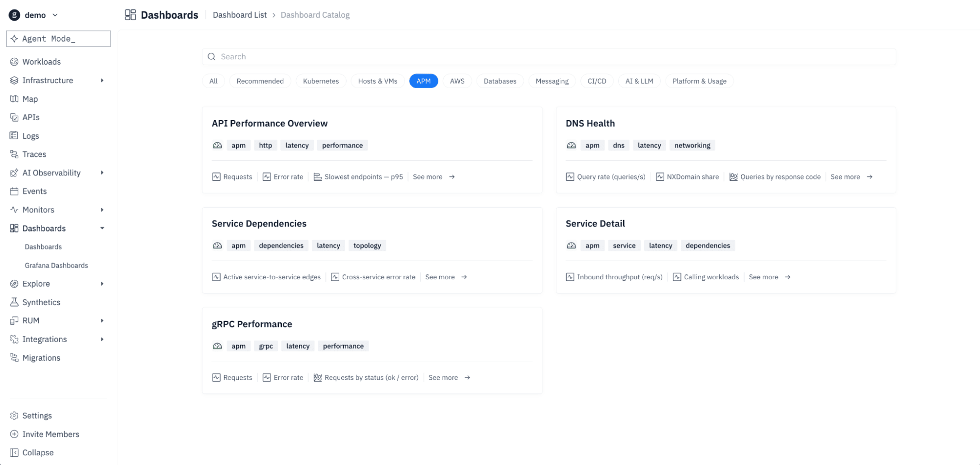Click the Workloads sidebar icon

(x=14, y=62)
